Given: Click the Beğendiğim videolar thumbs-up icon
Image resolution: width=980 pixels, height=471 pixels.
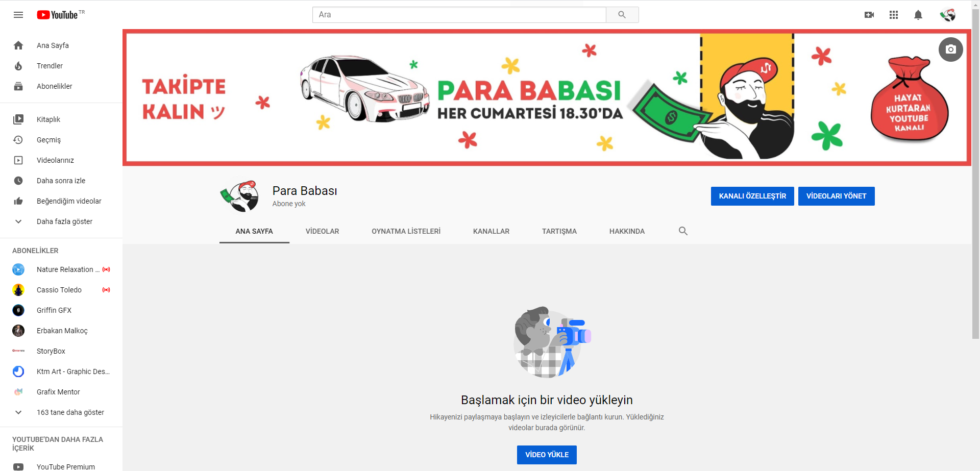Looking at the screenshot, I should (x=18, y=201).
